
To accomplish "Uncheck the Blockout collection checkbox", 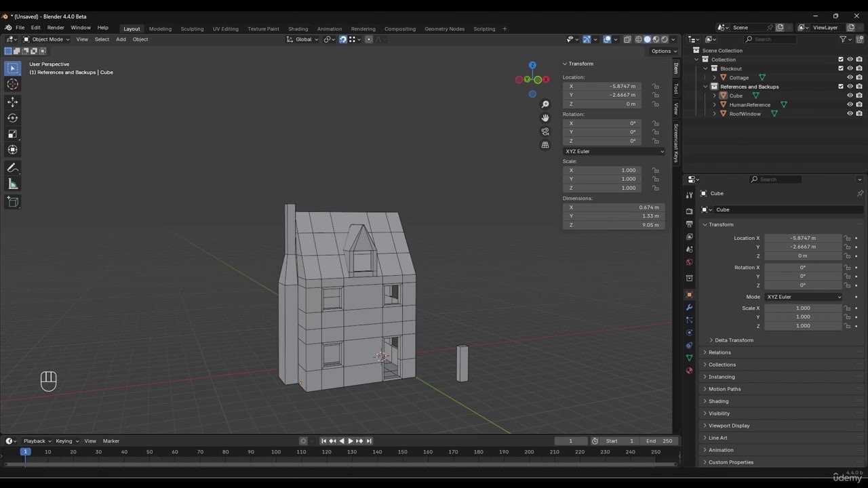I will pos(841,68).
